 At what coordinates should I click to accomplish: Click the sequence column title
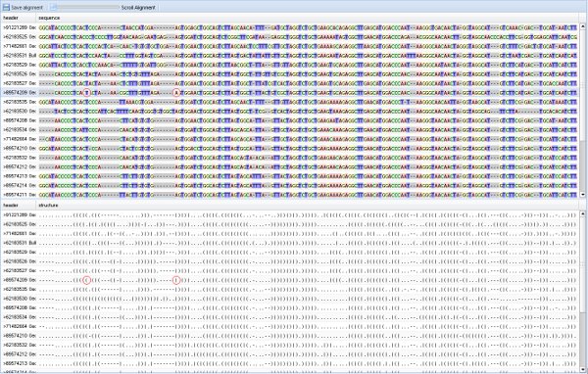49,18
